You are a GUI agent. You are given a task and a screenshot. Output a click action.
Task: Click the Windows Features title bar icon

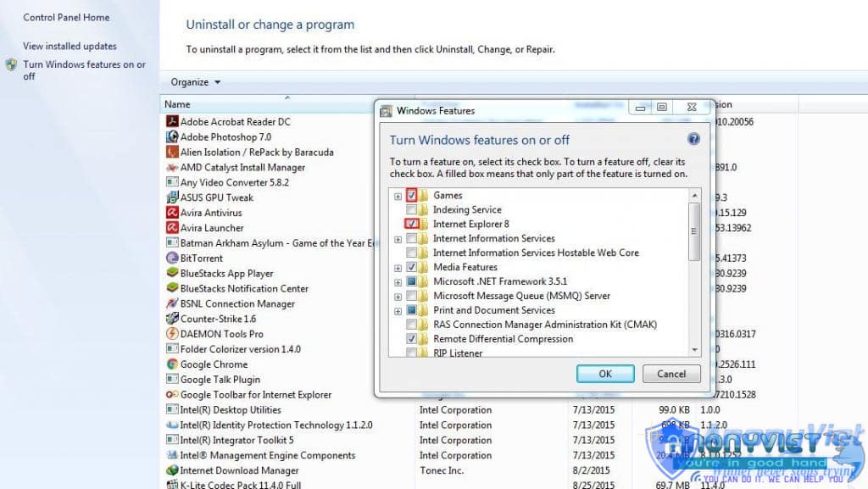click(386, 111)
